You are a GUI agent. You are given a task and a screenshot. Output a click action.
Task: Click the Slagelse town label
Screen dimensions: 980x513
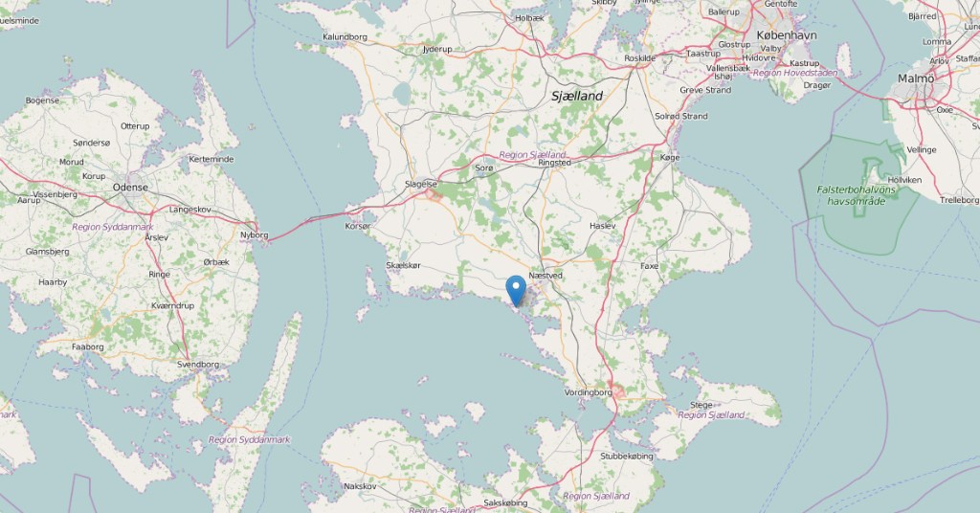421,184
